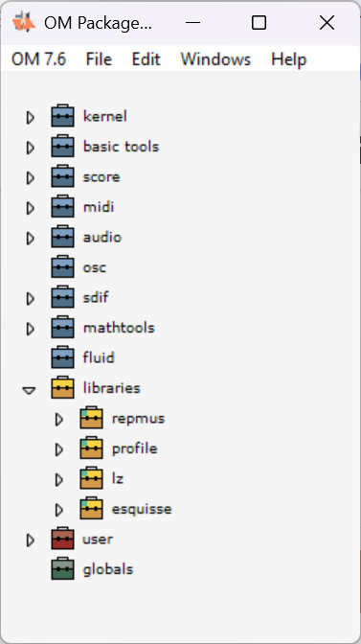Select the midi package icon
The image size is (361, 644).
point(63,207)
